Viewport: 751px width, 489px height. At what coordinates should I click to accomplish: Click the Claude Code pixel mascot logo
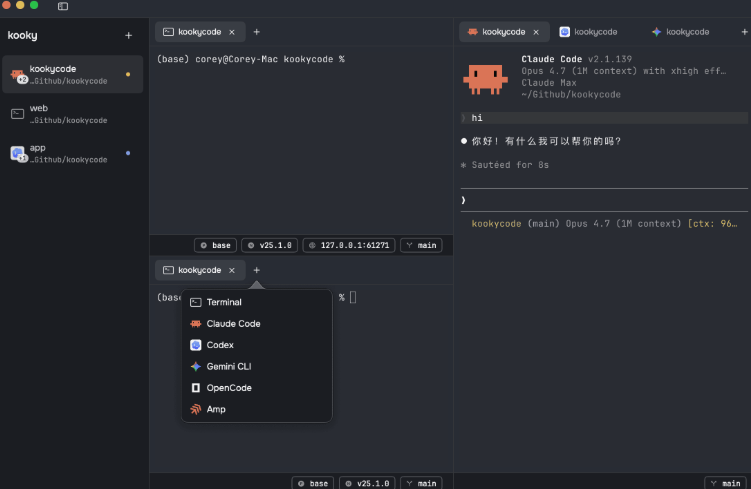(x=485, y=79)
